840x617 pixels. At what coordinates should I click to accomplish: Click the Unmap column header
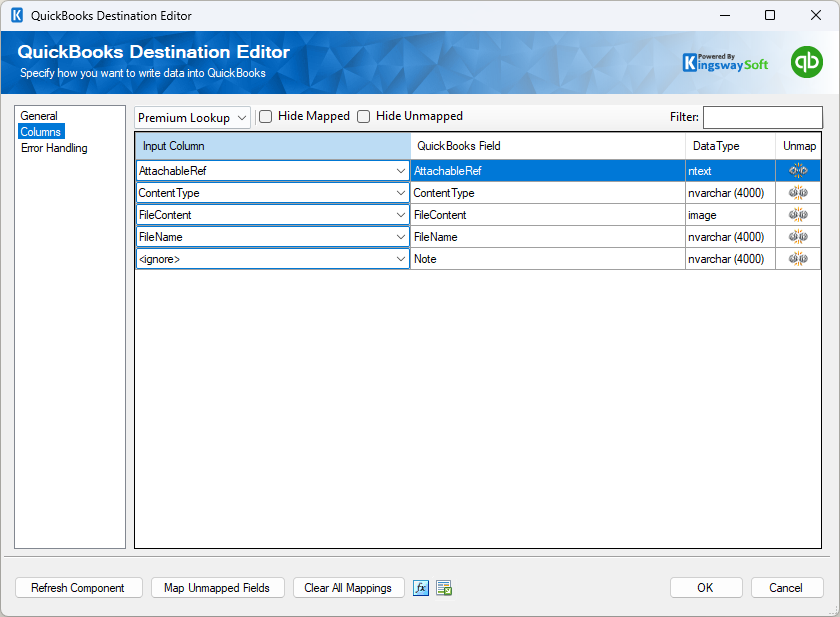point(798,146)
